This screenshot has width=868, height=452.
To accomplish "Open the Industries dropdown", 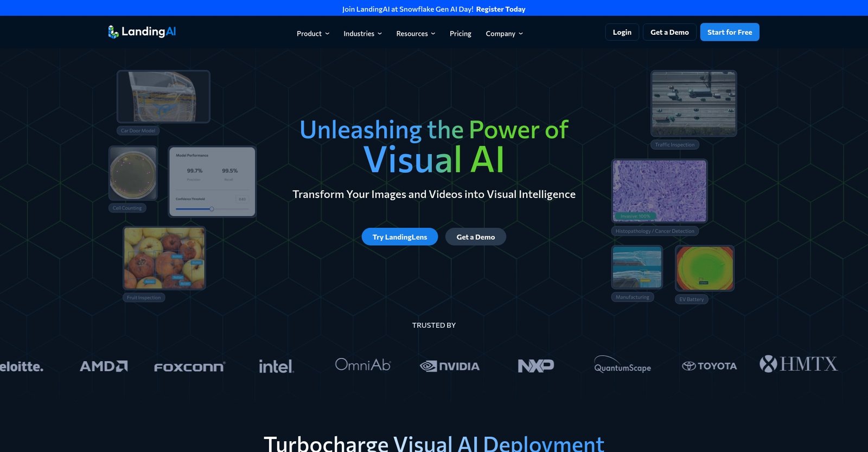I will (x=362, y=34).
